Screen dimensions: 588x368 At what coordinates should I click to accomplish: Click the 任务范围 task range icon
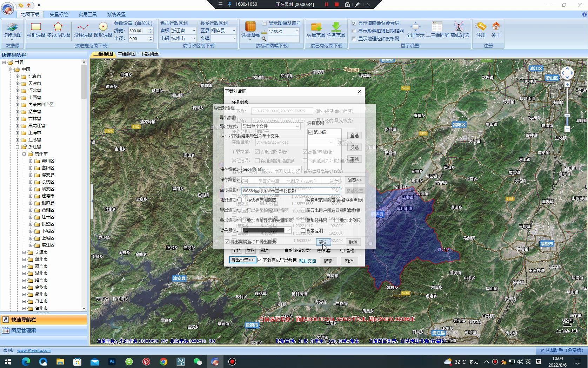pos(336,30)
